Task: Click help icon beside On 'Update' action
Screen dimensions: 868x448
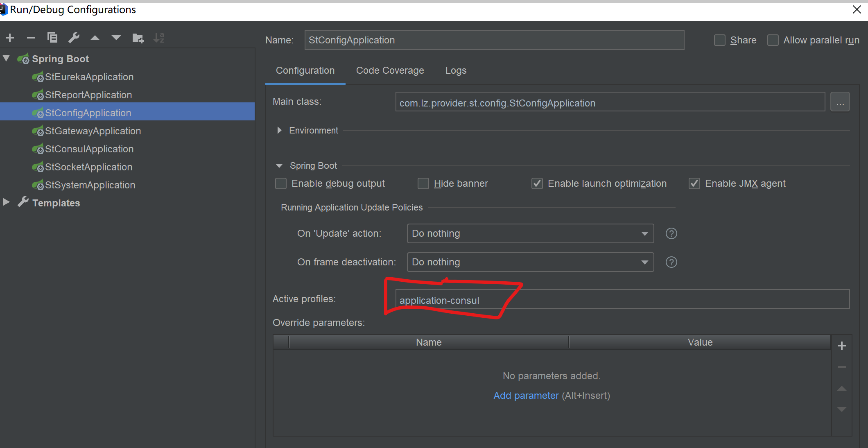Action: click(671, 233)
